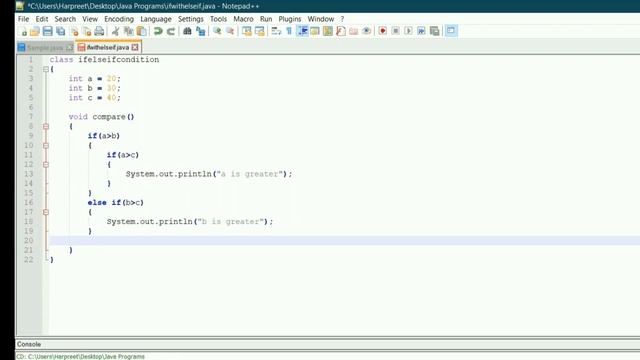The height and width of the screenshot is (360, 640).
Task: Click the Replace toolbar icon
Action: (x=200, y=31)
